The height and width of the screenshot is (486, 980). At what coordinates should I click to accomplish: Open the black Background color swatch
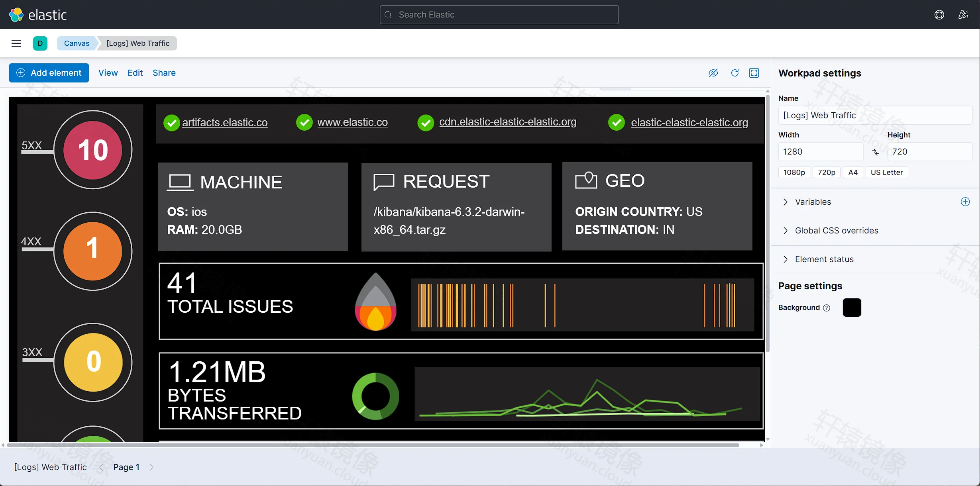[852, 308]
